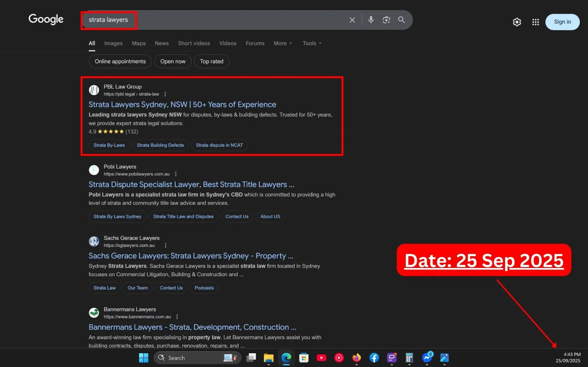Image resolution: width=588 pixels, height=367 pixels.
Task: Open Google settings gear icon
Action: point(517,22)
